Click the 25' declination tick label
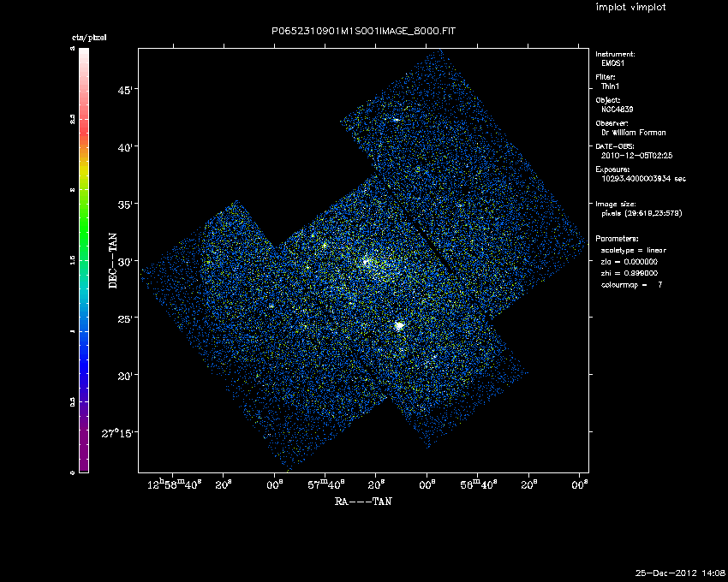 point(126,319)
